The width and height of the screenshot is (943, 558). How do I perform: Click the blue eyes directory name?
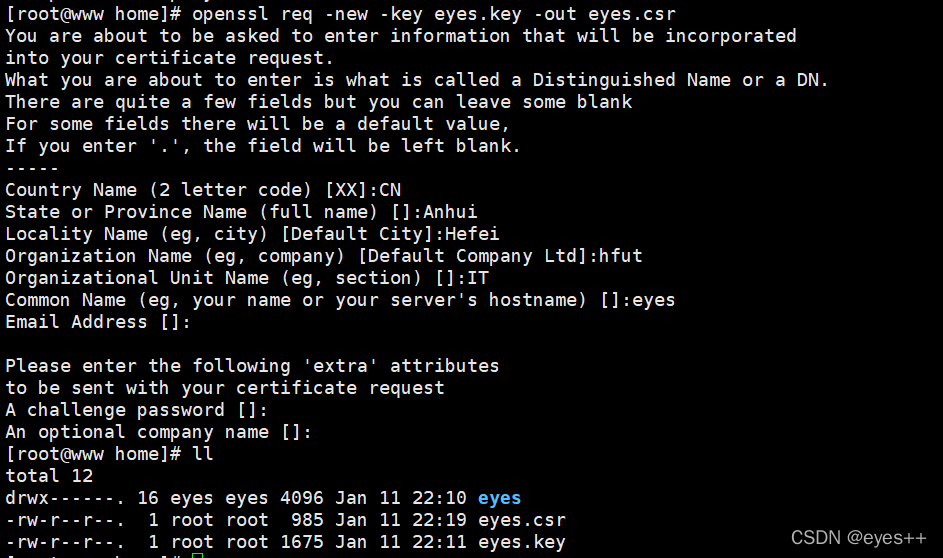[499, 498]
